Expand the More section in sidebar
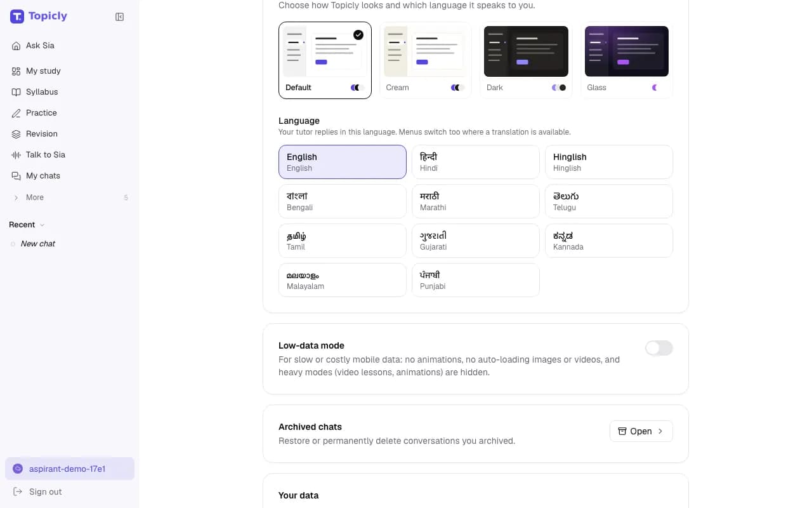812x508 pixels. [x=70, y=197]
